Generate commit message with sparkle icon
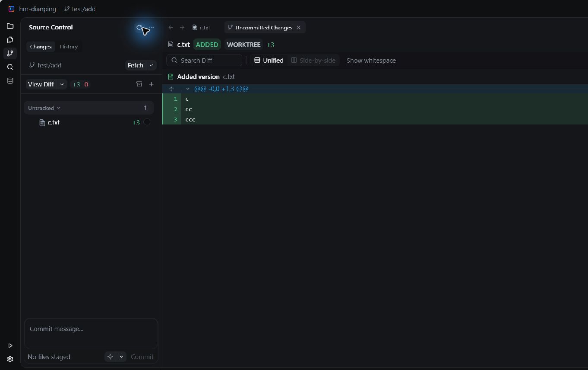588x370 pixels. (x=110, y=357)
